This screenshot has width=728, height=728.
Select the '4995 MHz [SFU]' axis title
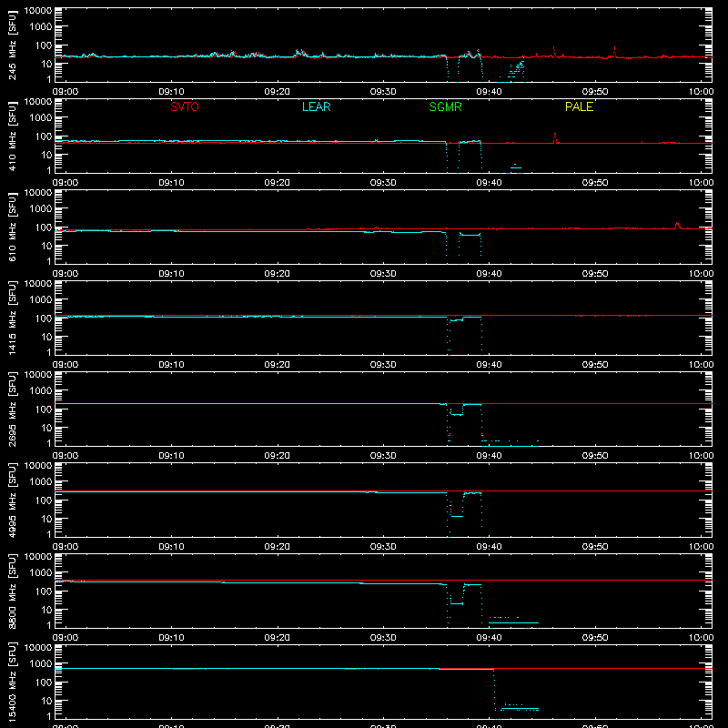(13, 500)
